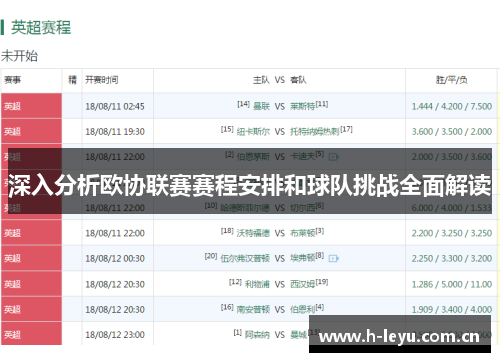Open away team 托特纳姆热刺
The height and width of the screenshot is (362, 500).
[x=315, y=132]
